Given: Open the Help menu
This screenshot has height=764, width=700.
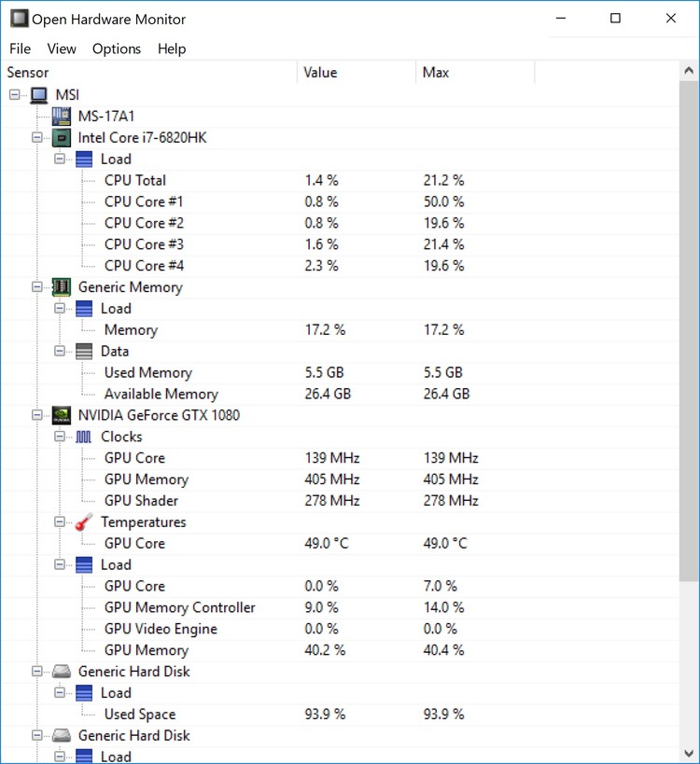Looking at the screenshot, I should 172,49.
